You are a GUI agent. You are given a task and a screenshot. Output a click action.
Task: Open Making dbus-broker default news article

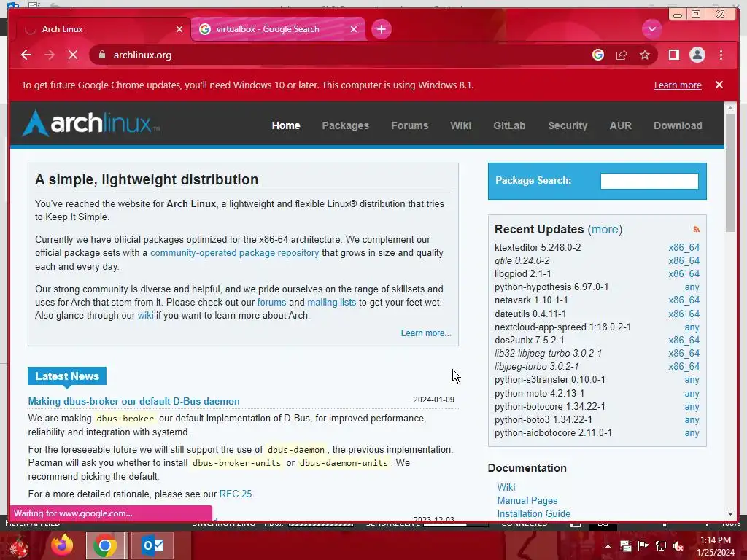click(x=134, y=402)
